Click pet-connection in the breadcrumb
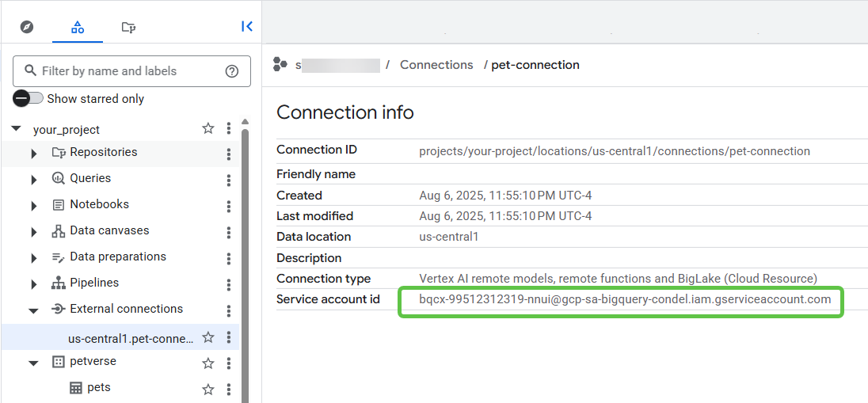 535,65
